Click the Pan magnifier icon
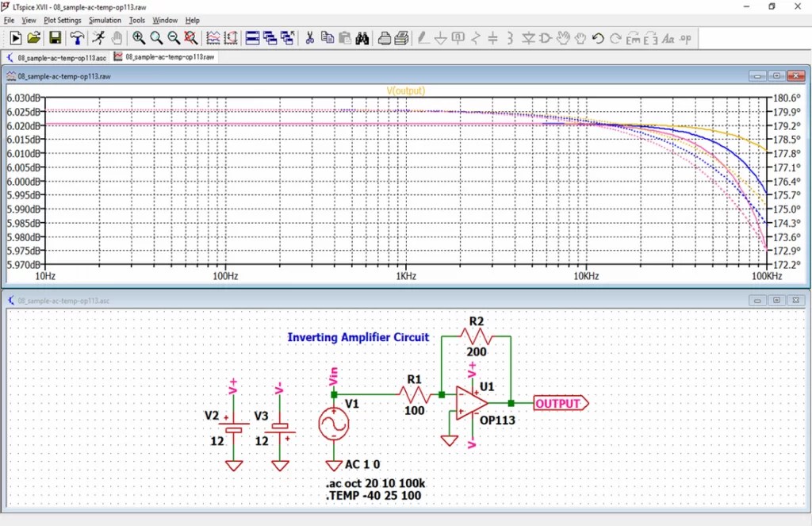The image size is (812, 526). (156, 38)
